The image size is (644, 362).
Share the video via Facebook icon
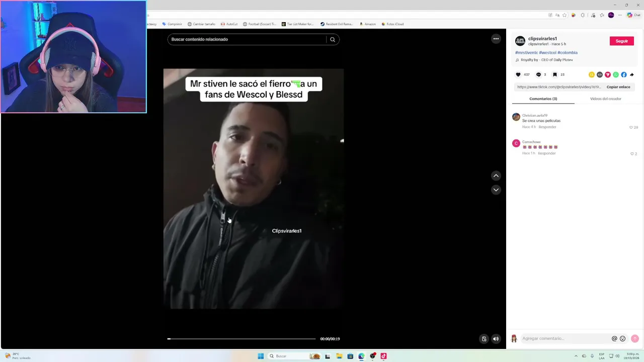624,74
